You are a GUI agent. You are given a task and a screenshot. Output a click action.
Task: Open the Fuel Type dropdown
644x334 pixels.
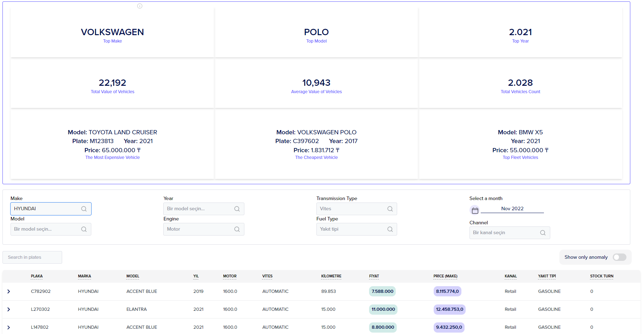coord(357,229)
